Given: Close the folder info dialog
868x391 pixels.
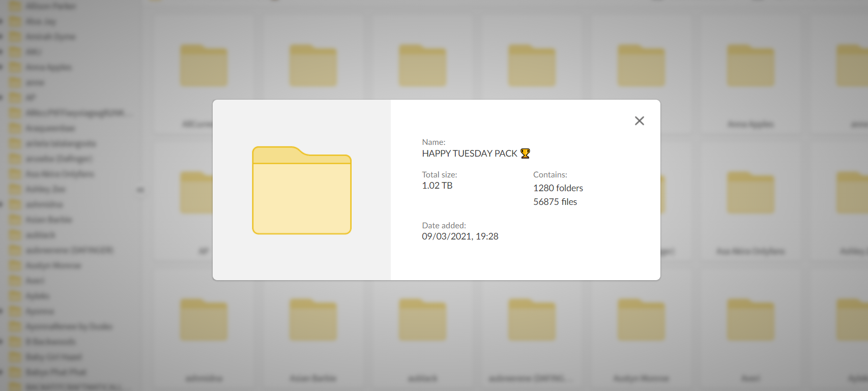Looking at the screenshot, I should 640,121.
